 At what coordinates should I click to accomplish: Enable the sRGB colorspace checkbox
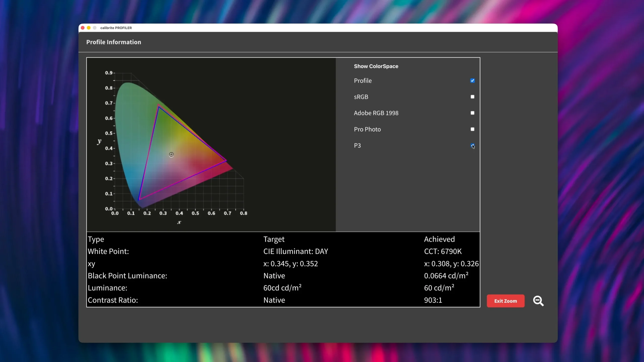[472, 97]
